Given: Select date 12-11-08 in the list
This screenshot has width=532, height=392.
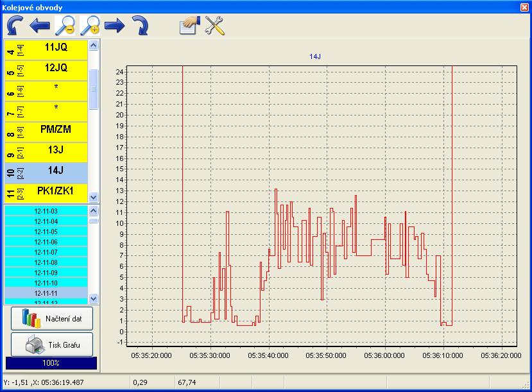Looking at the screenshot, I should (46, 262).
